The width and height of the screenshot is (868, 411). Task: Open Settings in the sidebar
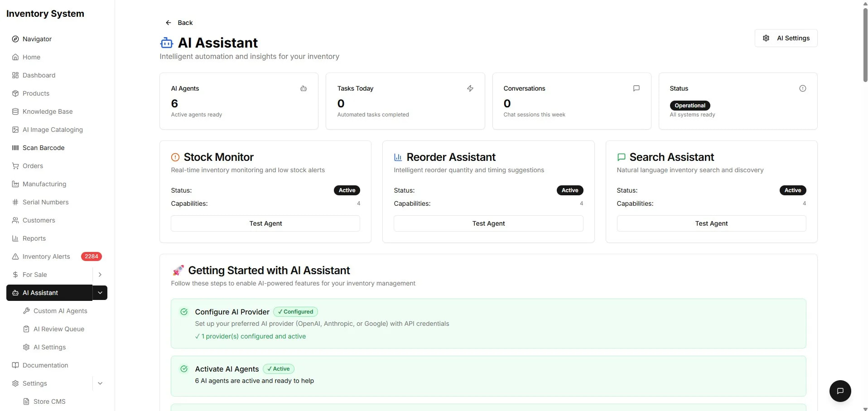point(49,383)
